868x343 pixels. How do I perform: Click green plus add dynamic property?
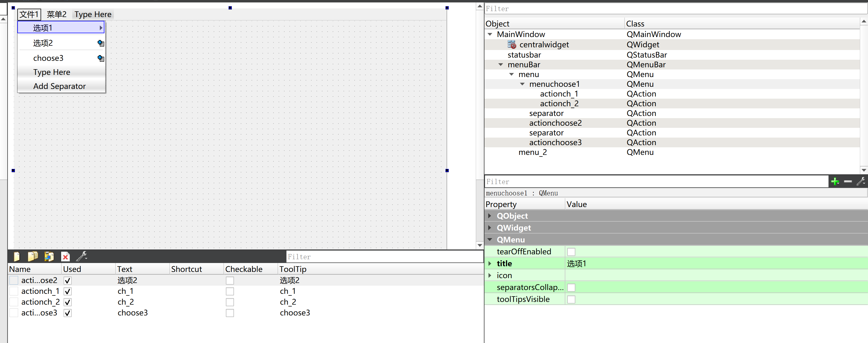click(835, 182)
